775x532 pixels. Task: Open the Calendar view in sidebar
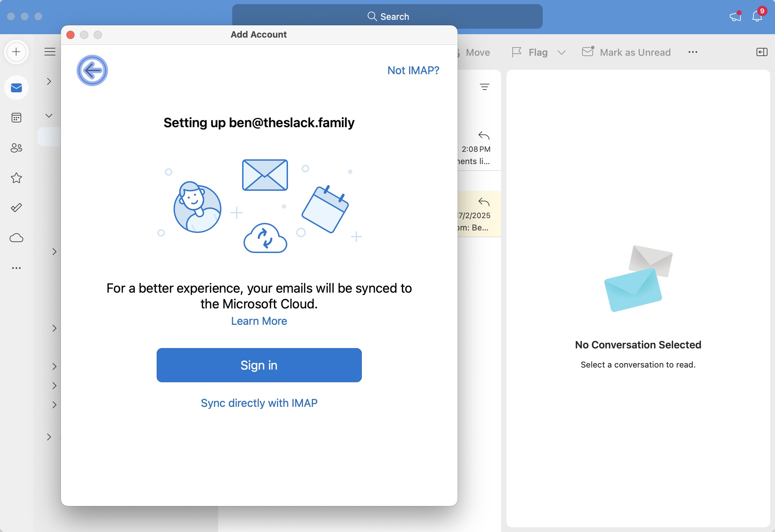(x=16, y=118)
